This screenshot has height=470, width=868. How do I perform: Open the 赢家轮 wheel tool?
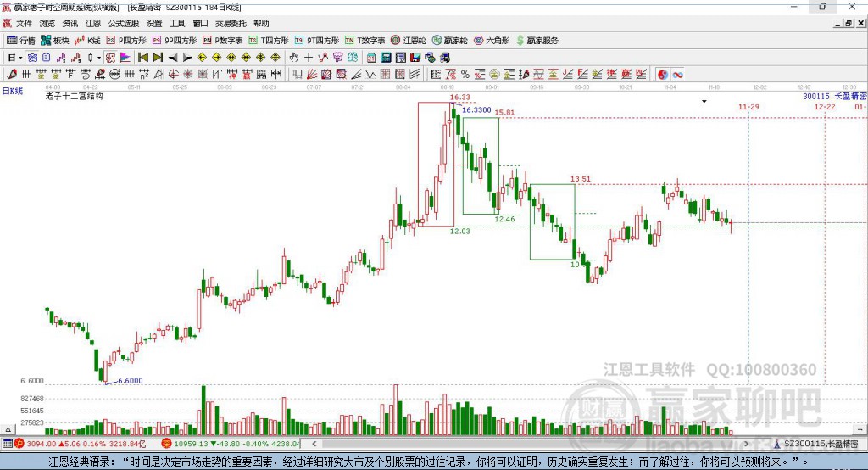tap(450, 41)
